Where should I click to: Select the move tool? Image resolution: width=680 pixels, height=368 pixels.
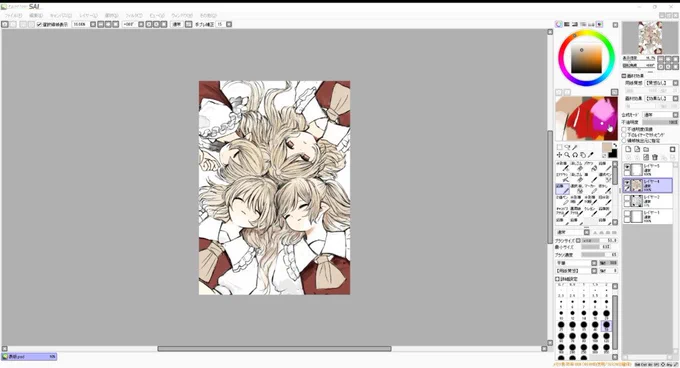pyautogui.click(x=559, y=155)
